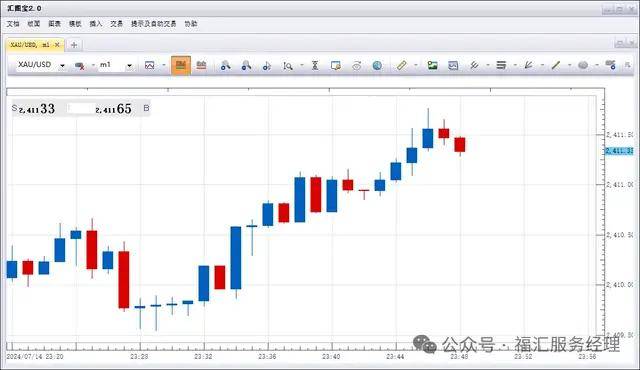Open the toolbar overflow options at far right

628,65
